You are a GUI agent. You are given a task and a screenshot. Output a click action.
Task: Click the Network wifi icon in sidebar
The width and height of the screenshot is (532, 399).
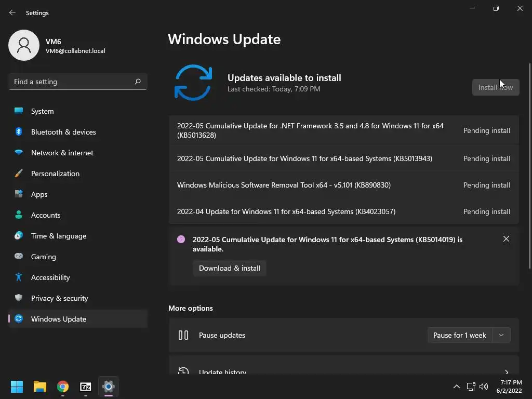click(19, 152)
